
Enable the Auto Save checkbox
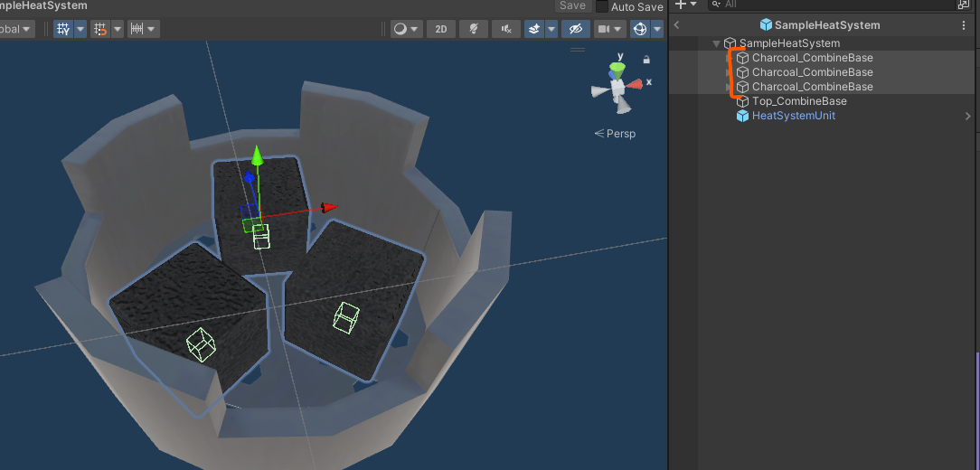pos(602,7)
